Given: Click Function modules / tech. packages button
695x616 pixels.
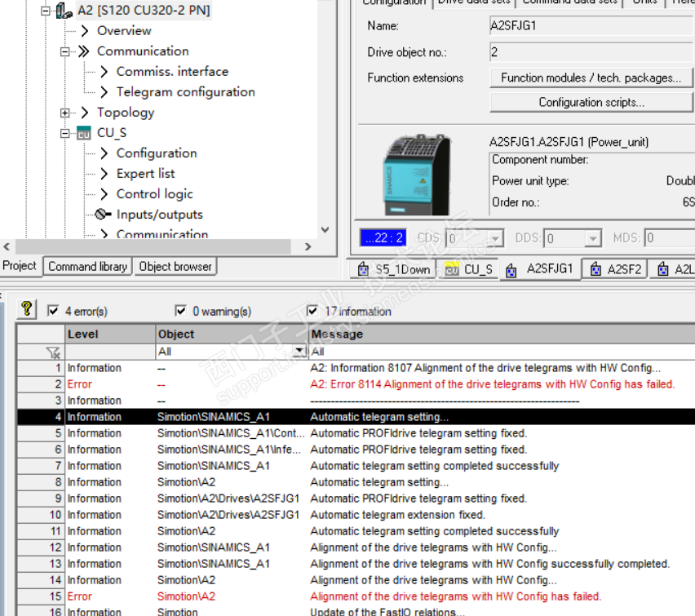Looking at the screenshot, I should (x=591, y=78).
